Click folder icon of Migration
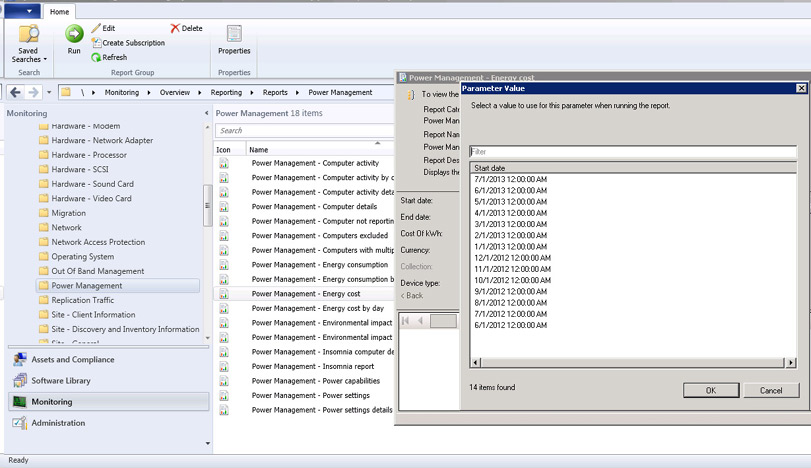This screenshot has height=468, width=811. (x=44, y=213)
